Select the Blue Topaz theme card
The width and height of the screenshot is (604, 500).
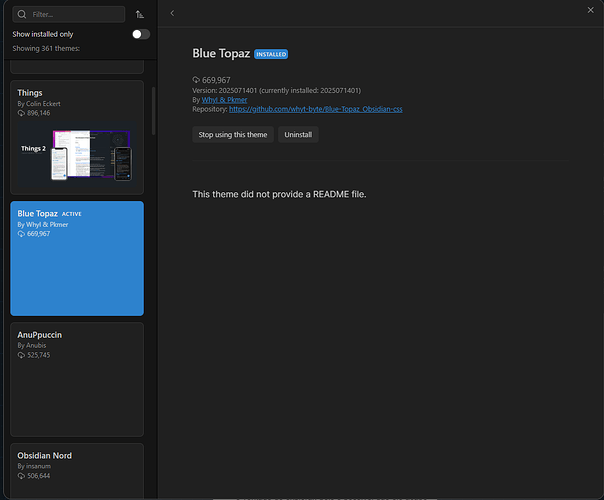point(77,258)
